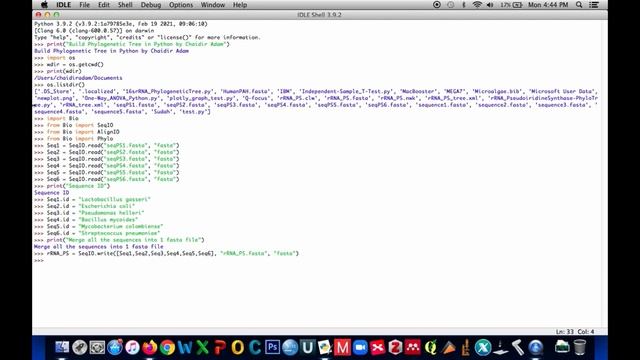Click the prompt on the last shell line
The height and width of the screenshot is (360, 640).
click(39, 260)
